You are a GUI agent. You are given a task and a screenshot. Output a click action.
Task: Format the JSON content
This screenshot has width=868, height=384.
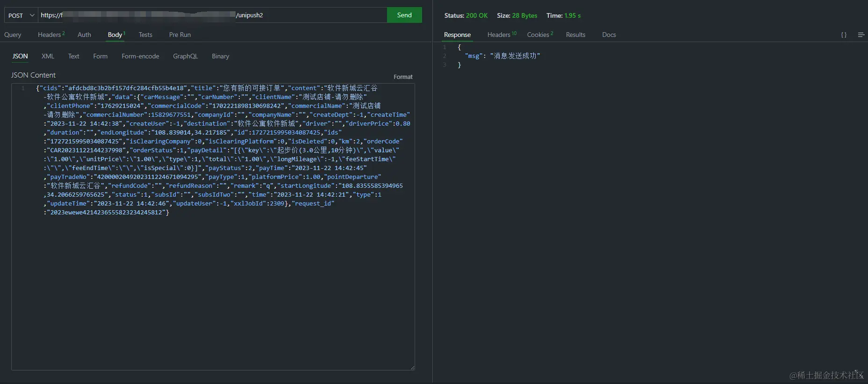coord(403,77)
